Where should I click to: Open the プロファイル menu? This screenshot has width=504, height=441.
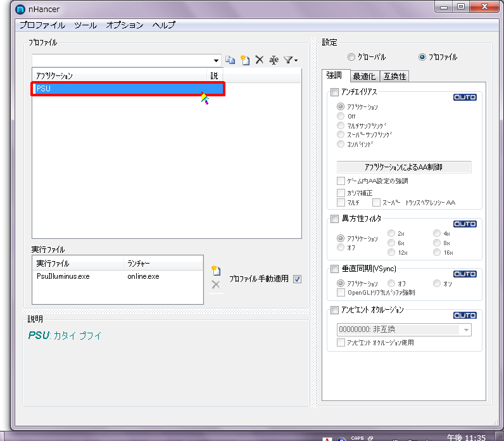coord(42,25)
